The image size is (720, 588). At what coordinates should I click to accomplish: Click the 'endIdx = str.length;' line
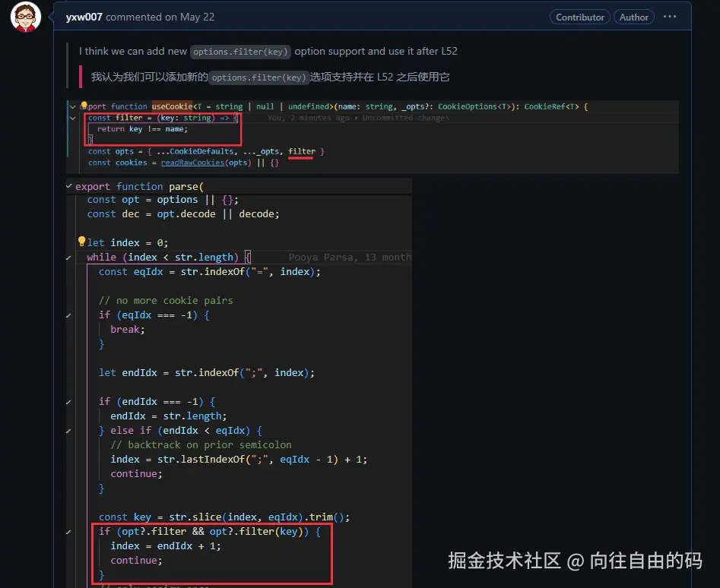pyautogui.click(x=169, y=416)
